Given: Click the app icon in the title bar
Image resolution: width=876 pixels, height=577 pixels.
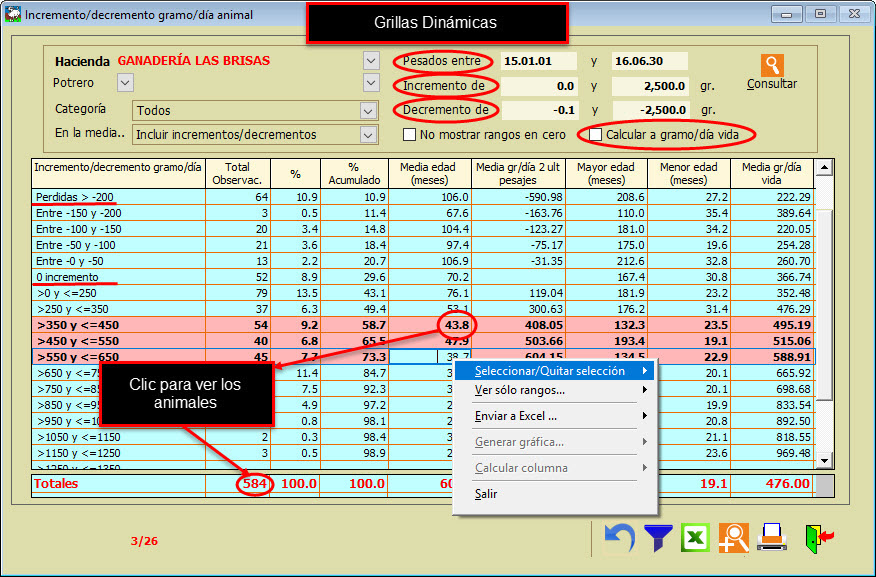Looking at the screenshot, I should (x=13, y=15).
